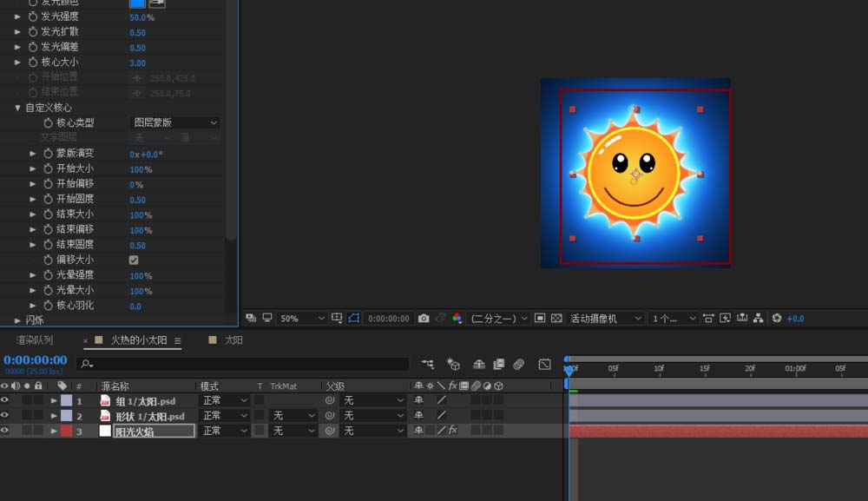The height and width of the screenshot is (501, 868).
Task: Toggle visibility of 阳光火焰 layer
Action: click(5, 431)
